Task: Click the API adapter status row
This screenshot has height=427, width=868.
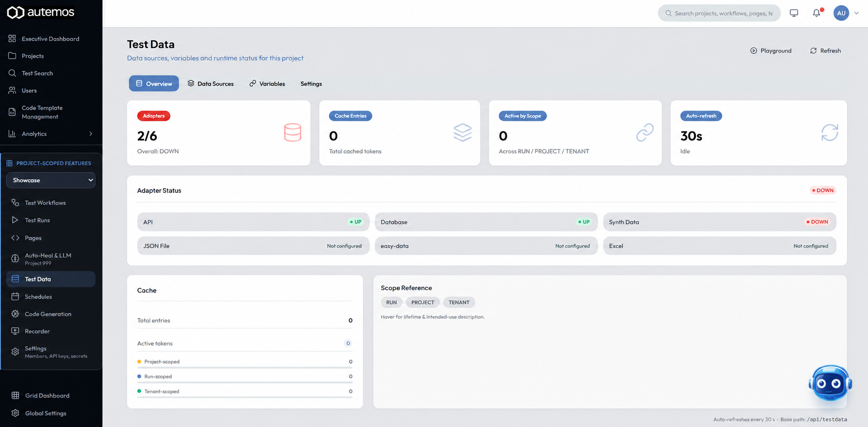Action: point(253,222)
